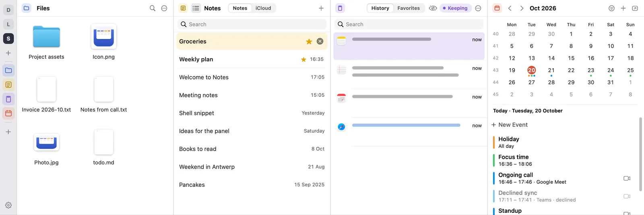Screen dimensions: 644x215
Task: Select the clipboard entry from Calendar app
Action: coord(409,103)
